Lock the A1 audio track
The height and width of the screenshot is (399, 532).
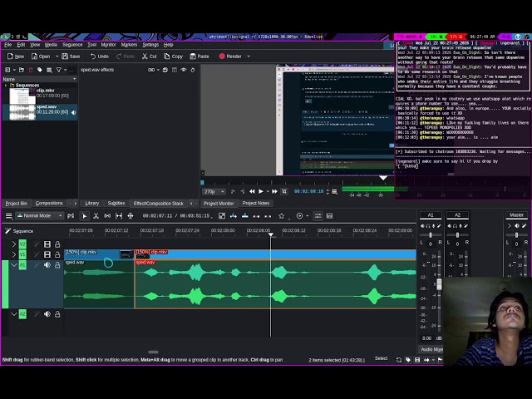coord(57,265)
